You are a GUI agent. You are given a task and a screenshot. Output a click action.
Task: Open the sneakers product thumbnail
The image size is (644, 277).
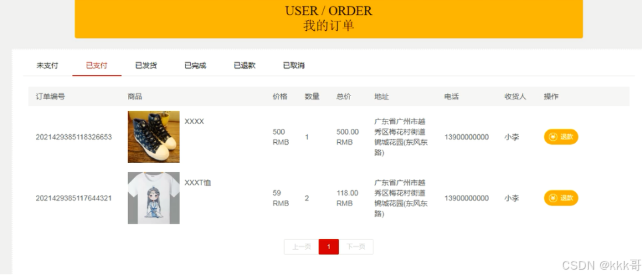153,137
